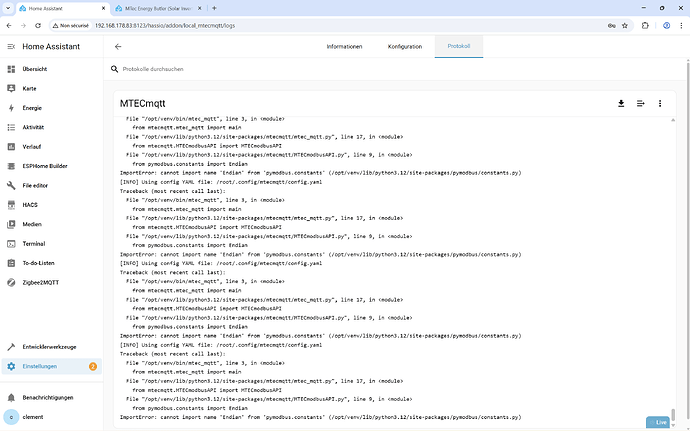Image resolution: width=690 pixels, height=431 pixels.
Task: Switch to the Konfiguration tab
Action: click(404, 47)
